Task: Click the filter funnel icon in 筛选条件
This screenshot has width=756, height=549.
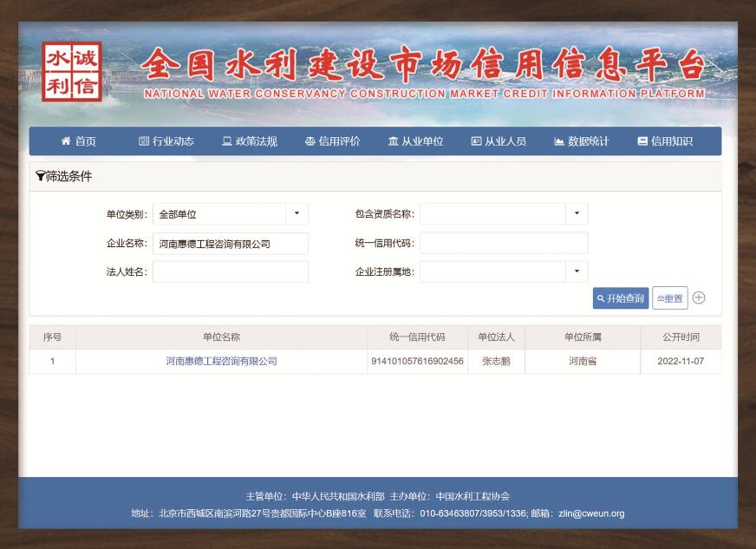Action: pyautogui.click(x=40, y=177)
